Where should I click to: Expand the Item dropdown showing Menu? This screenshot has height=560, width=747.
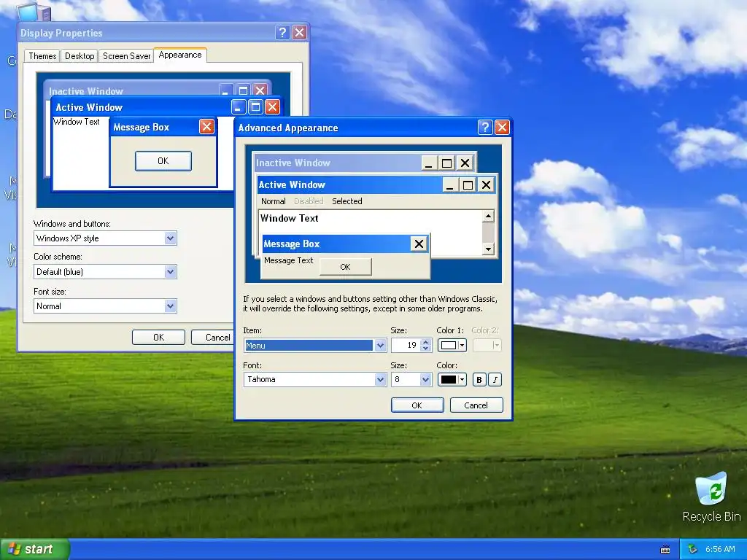point(380,345)
